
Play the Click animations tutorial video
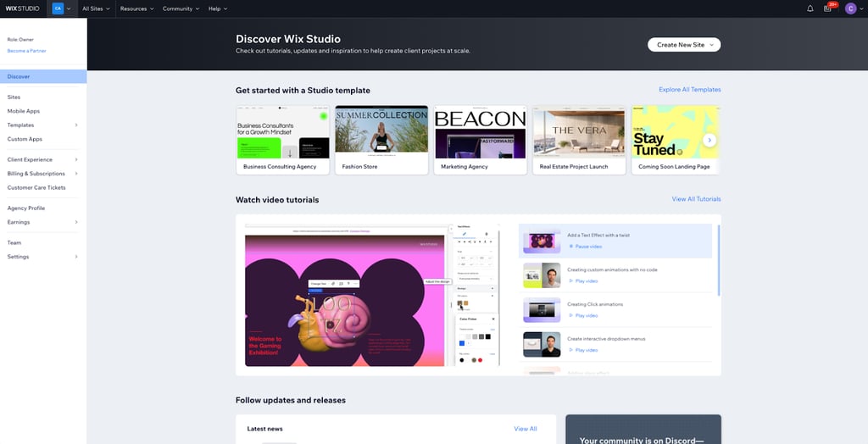(583, 315)
